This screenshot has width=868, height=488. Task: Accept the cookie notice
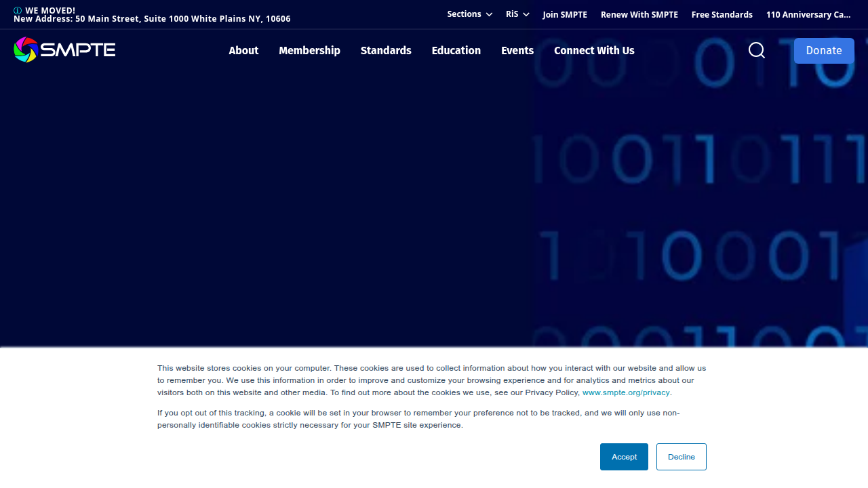[x=624, y=457]
